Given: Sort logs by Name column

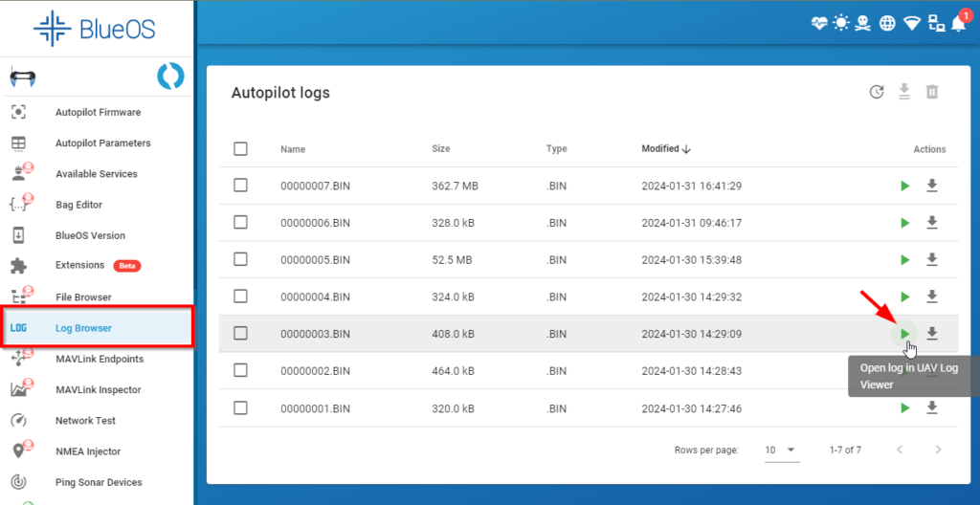Looking at the screenshot, I should coord(293,149).
